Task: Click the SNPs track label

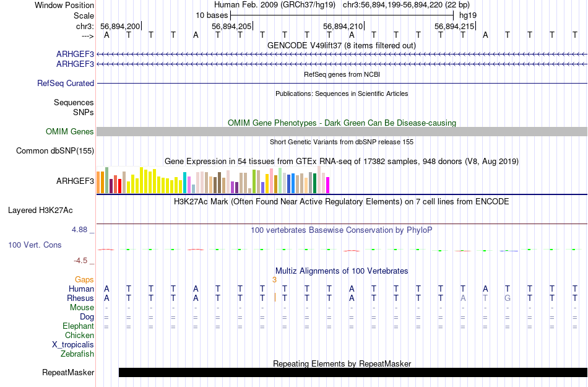Action: coord(84,112)
